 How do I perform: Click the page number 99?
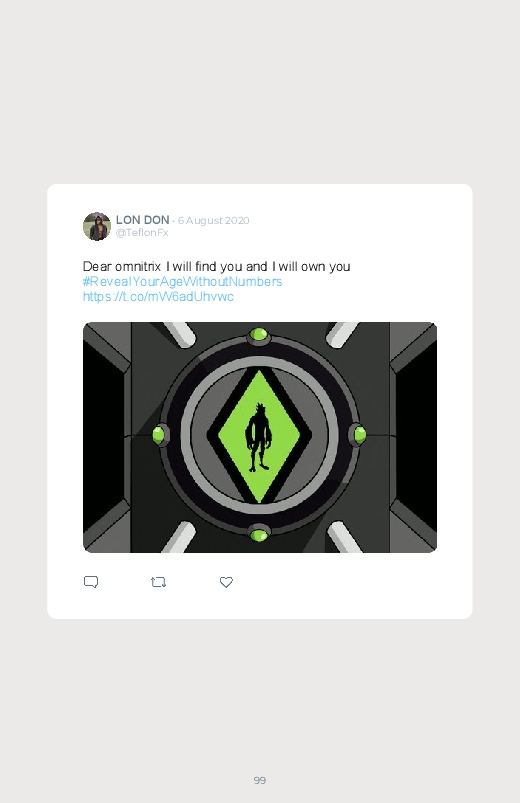click(260, 780)
